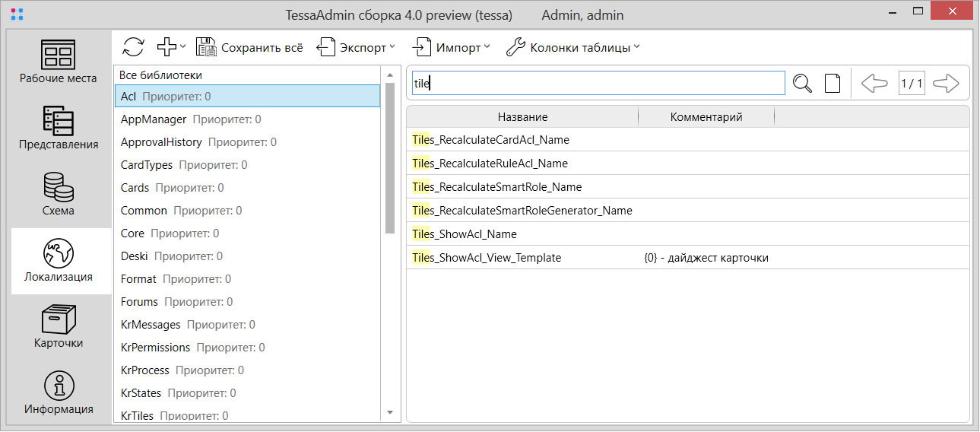Click the search magnifier icon

point(803,83)
